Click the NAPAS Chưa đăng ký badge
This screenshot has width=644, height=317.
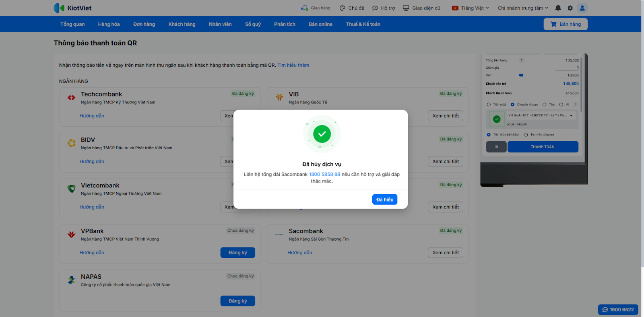pyautogui.click(x=241, y=276)
